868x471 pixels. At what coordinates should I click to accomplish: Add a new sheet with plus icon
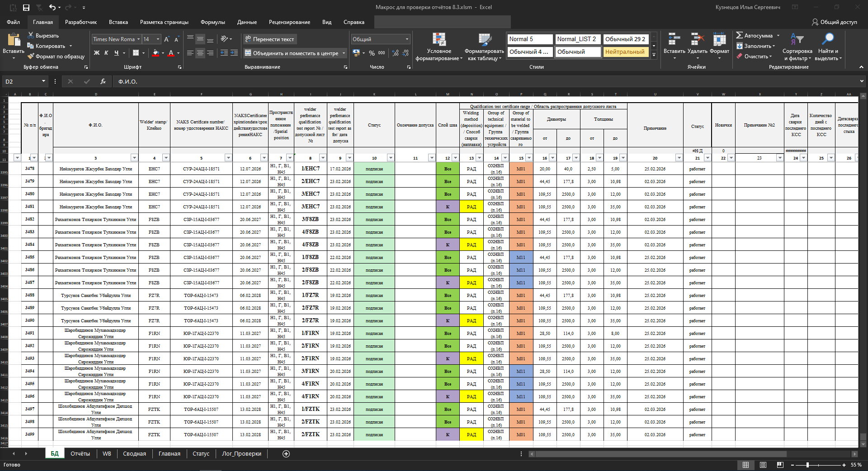(286, 454)
